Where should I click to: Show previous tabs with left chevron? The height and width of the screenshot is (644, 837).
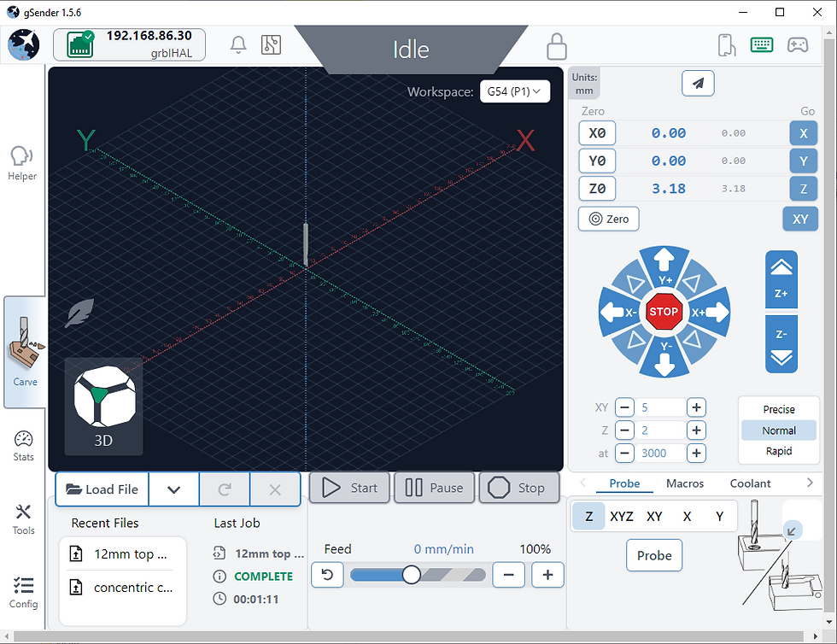pyautogui.click(x=582, y=483)
